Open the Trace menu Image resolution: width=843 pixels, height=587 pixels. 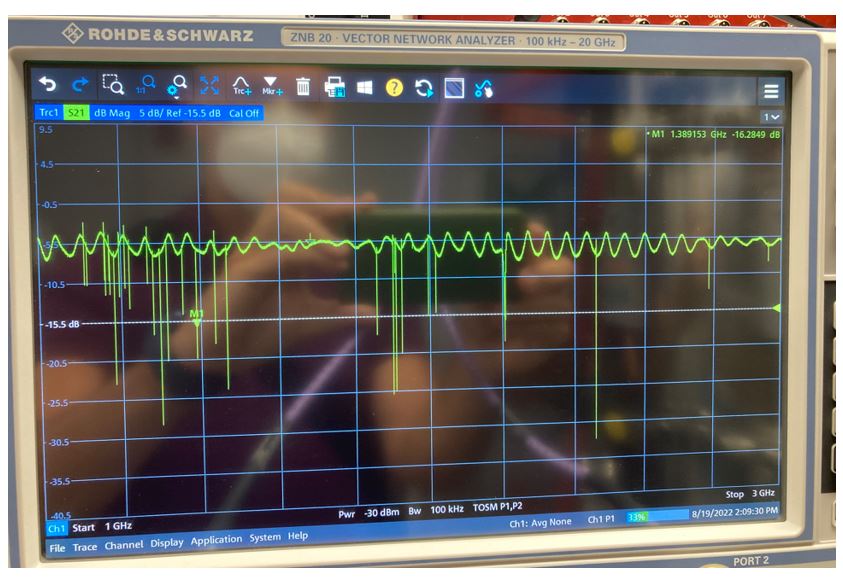click(x=85, y=547)
